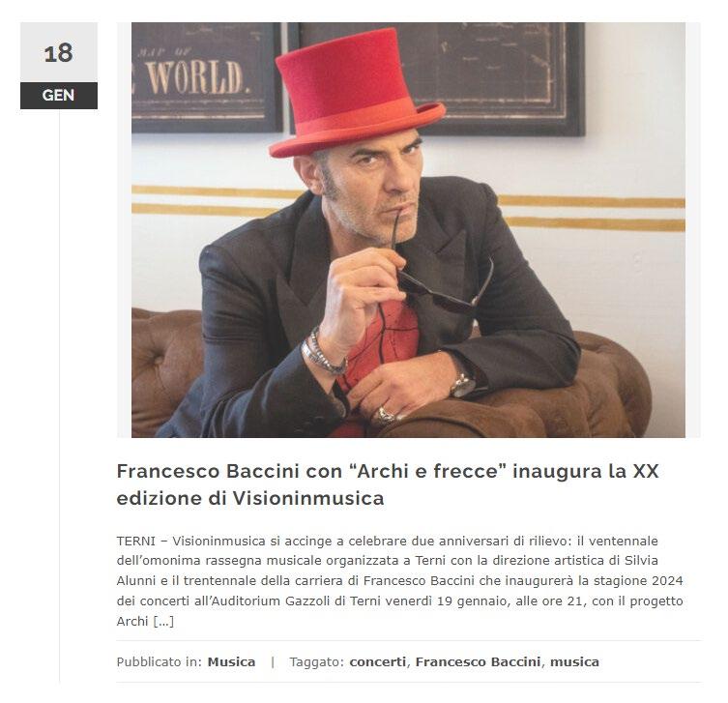
Task: Open the Musica category link
Action: (x=231, y=661)
